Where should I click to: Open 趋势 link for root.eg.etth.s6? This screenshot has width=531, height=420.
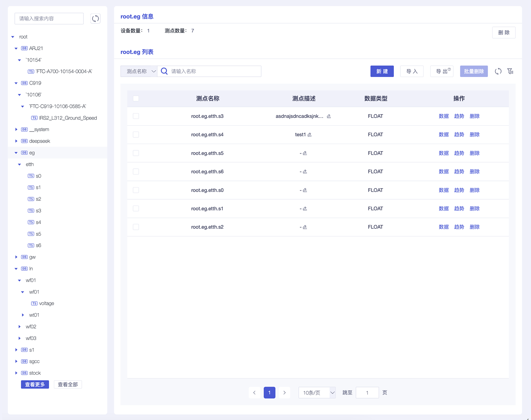(x=459, y=172)
